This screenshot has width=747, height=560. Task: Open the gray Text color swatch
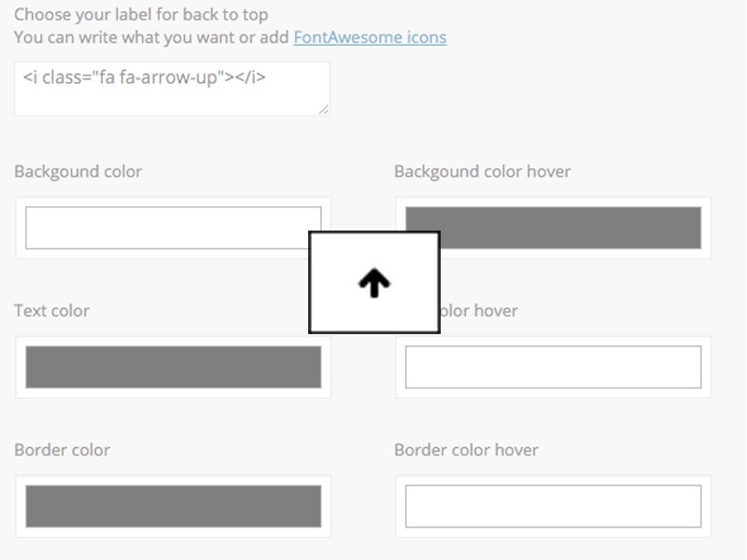pyautogui.click(x=174, y=367)
